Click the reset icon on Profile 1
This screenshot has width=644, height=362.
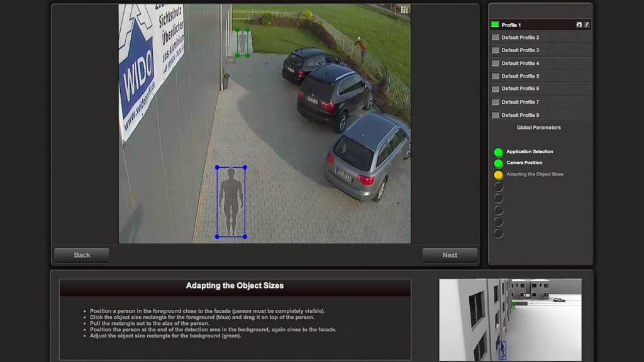pos(579,25)
